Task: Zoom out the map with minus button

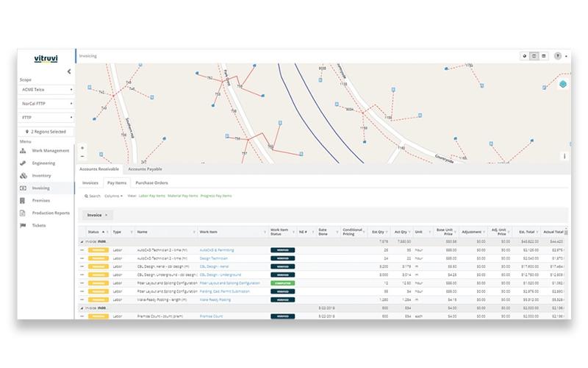Action: click(82, 156)
